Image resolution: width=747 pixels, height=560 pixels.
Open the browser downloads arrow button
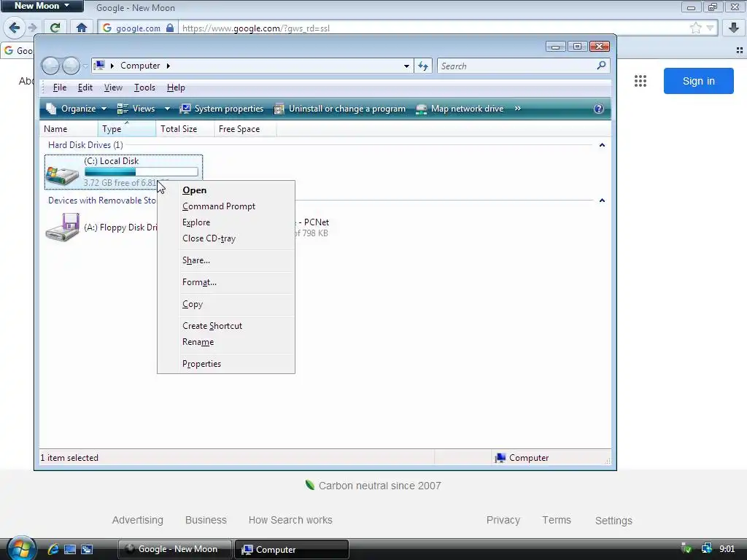[734, 28]
